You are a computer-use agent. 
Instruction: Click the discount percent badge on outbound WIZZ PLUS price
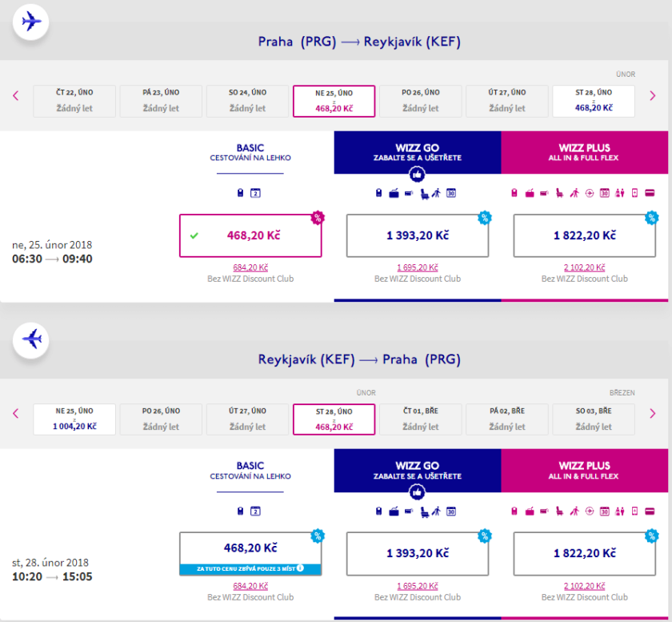click(x=652, y=218)
